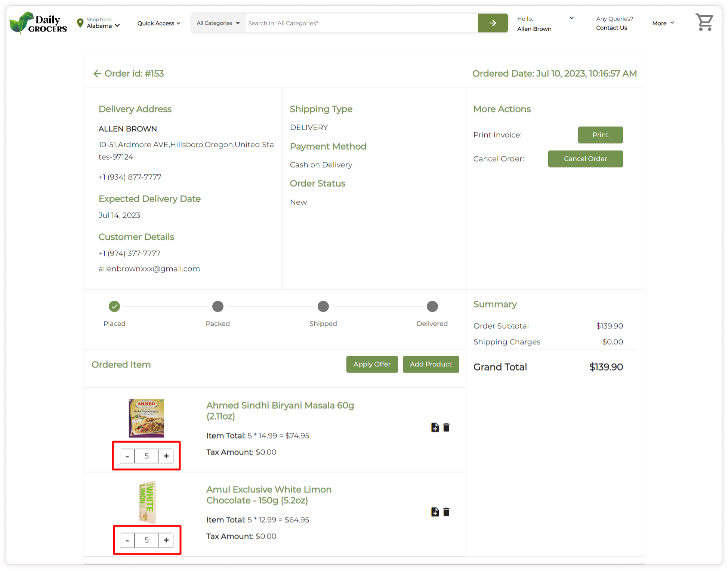Click the Apply Offer button
This screenshot has width=728, height=571.
click(x=372, y=364)
